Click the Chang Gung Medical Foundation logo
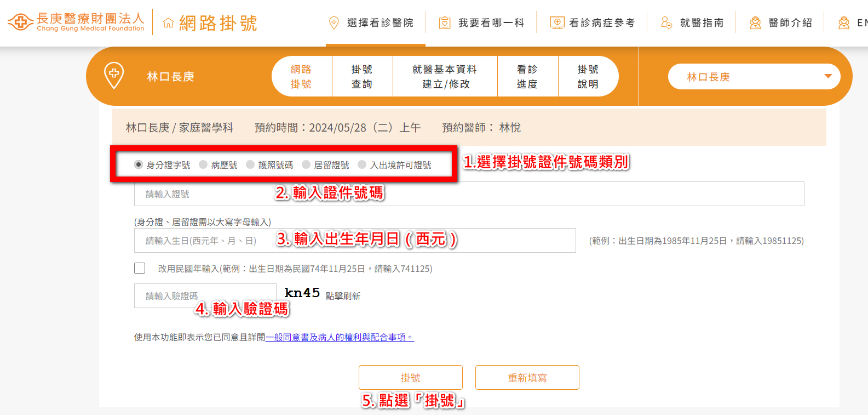 [x=76, y=22]
